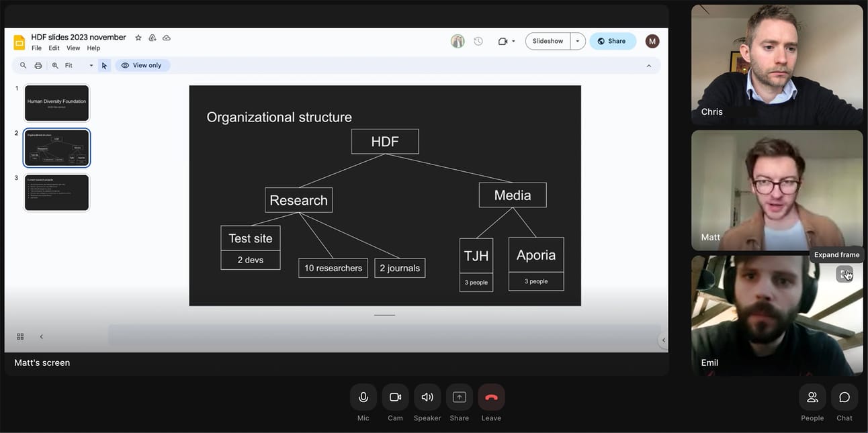
Task: Click the 2 devs box
Action: 251,260
